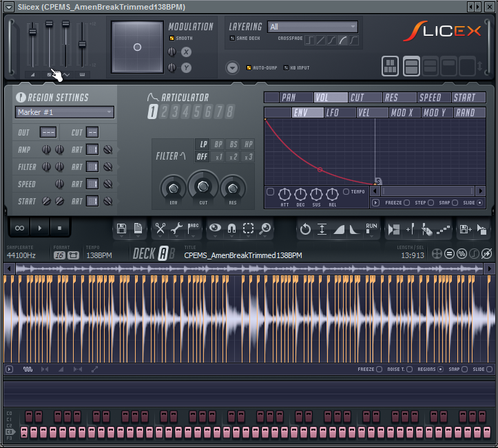Open the scissors edit tools
498x448 pixels.
[x=160, y=228]
